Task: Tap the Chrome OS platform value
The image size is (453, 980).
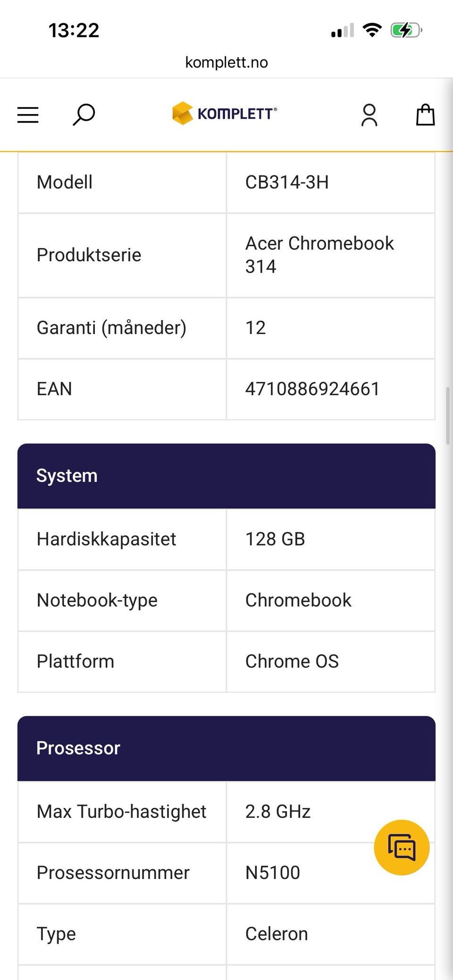Action: tap(292, 661)
